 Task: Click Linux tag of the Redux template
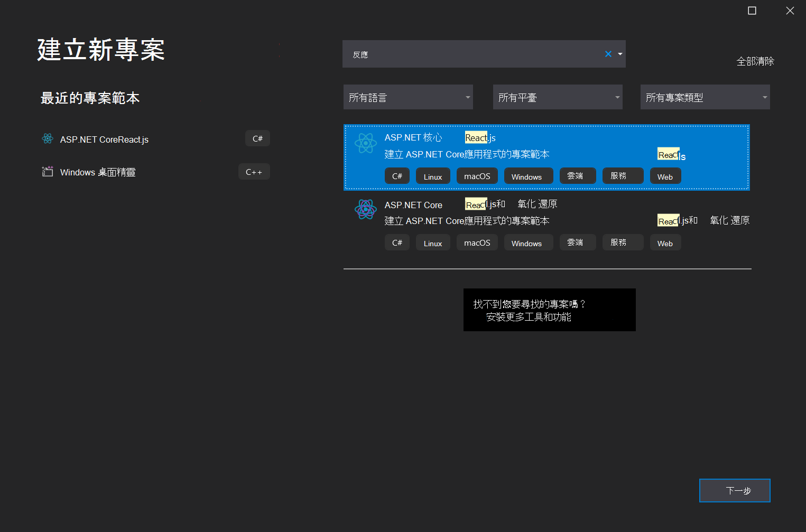[x=433, y=242]
